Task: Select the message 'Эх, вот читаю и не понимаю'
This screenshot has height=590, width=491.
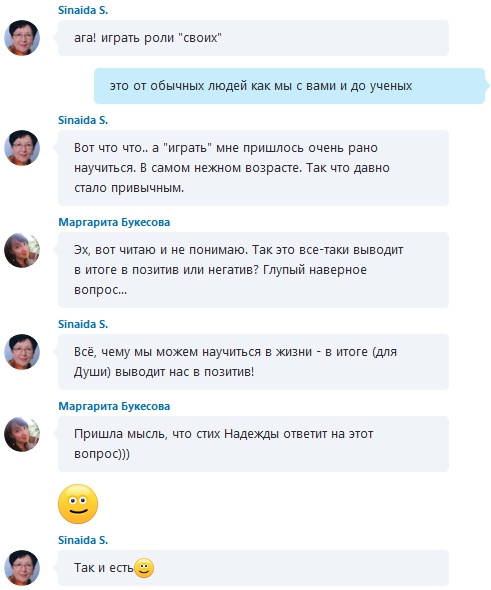Action: click(x=253, y=270)
